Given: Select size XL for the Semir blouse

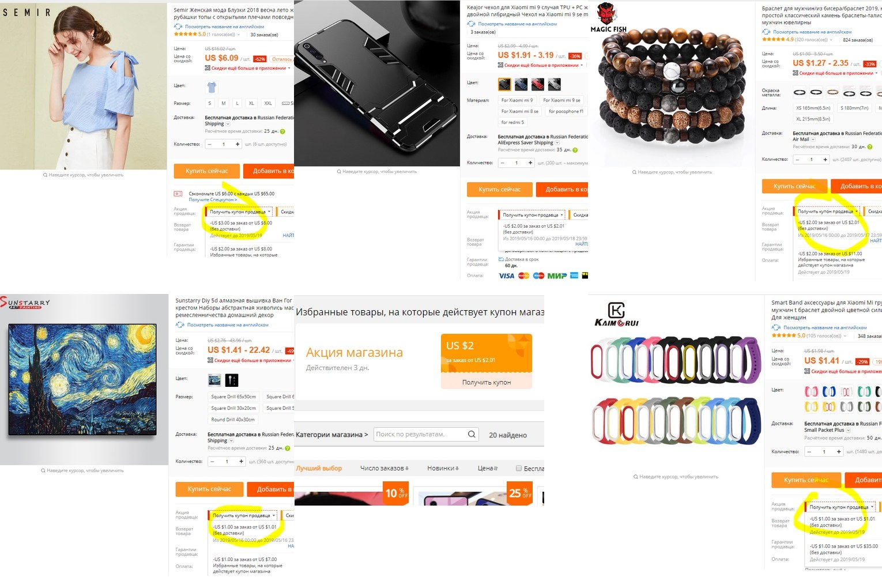Looking at the screenshot, I should point(251,103).
